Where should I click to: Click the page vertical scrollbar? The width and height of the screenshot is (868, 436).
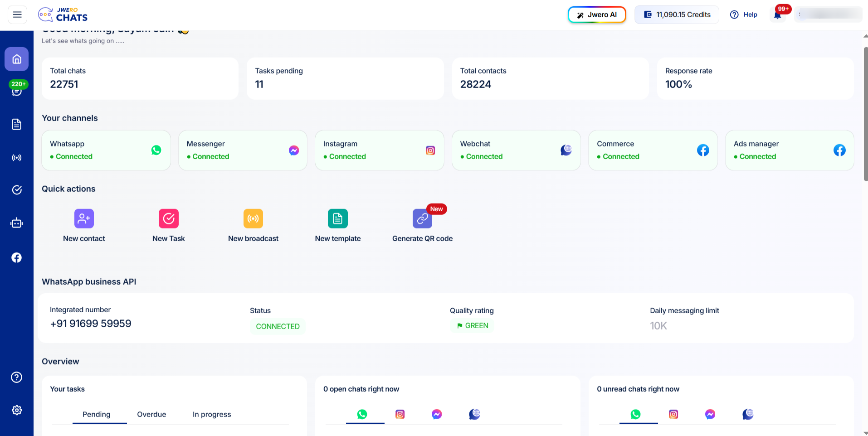click(865, 113)
